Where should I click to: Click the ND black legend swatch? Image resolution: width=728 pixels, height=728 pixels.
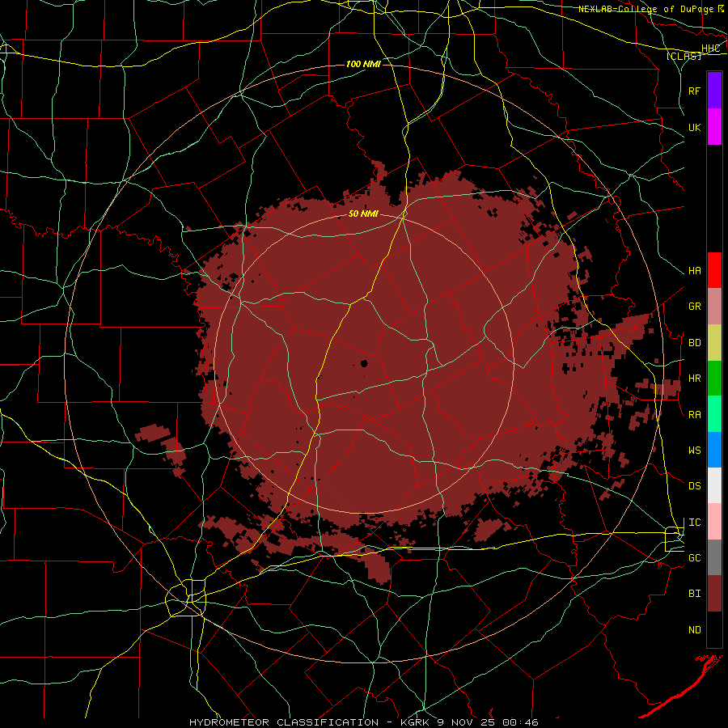(x=714, y=629)
